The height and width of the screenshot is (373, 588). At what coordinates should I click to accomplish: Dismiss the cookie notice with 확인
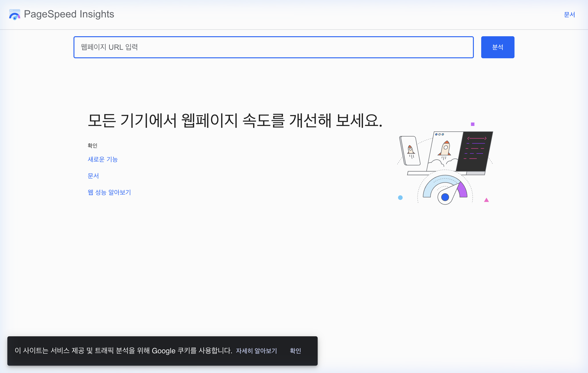point(295,351)
